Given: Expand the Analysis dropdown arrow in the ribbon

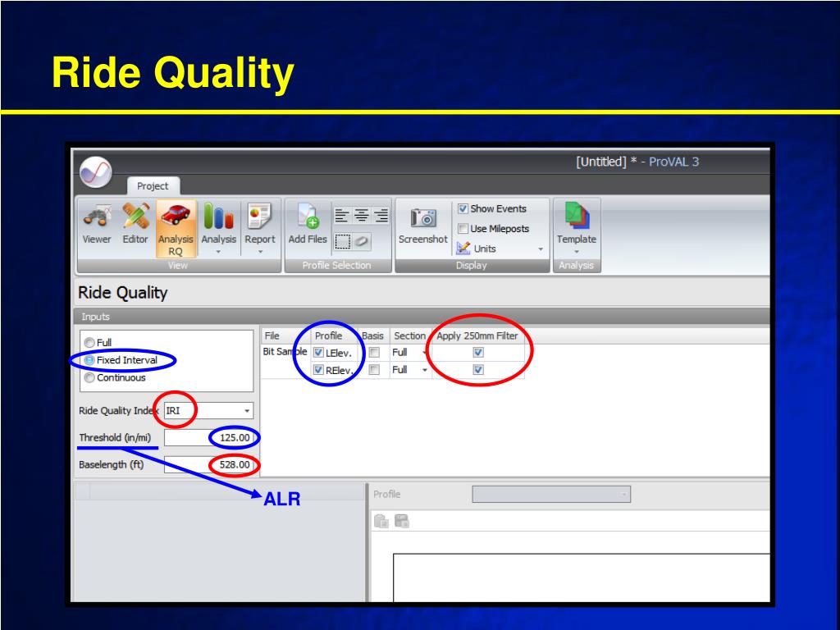Looking at the screenshot, I should (218, 251).
